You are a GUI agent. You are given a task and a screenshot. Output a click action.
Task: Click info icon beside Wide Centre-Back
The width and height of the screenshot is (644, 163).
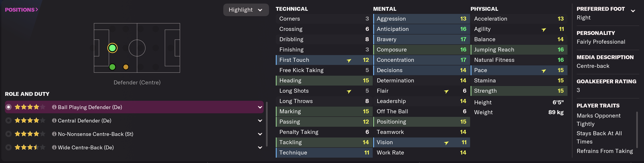click(x=54, y=148)
